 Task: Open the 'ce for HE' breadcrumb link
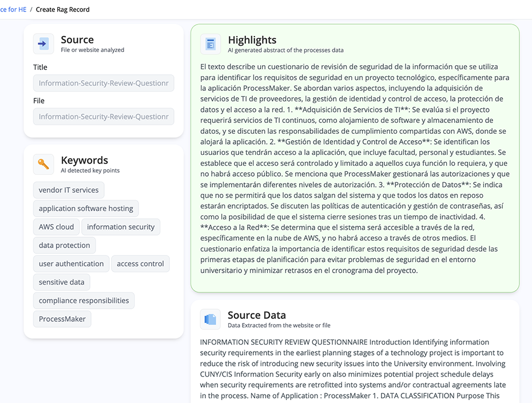(13, 10)
